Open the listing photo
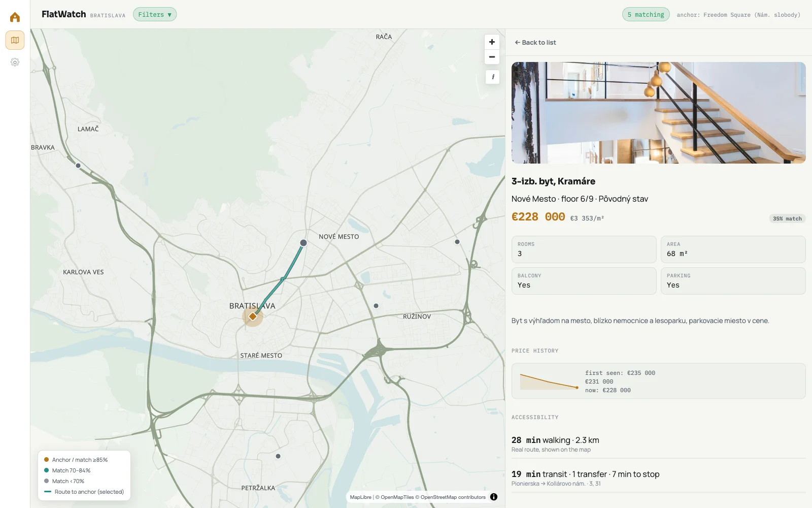 [658, 113]
